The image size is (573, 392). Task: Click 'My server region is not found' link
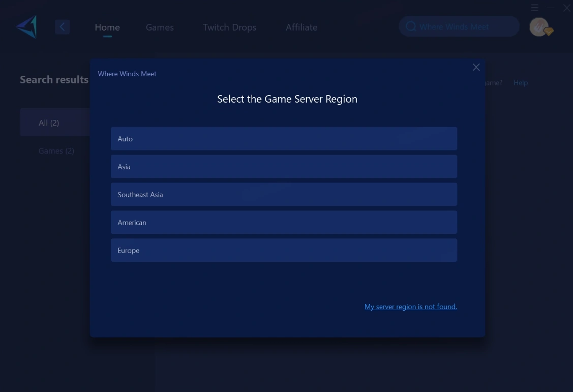(410, 307)
